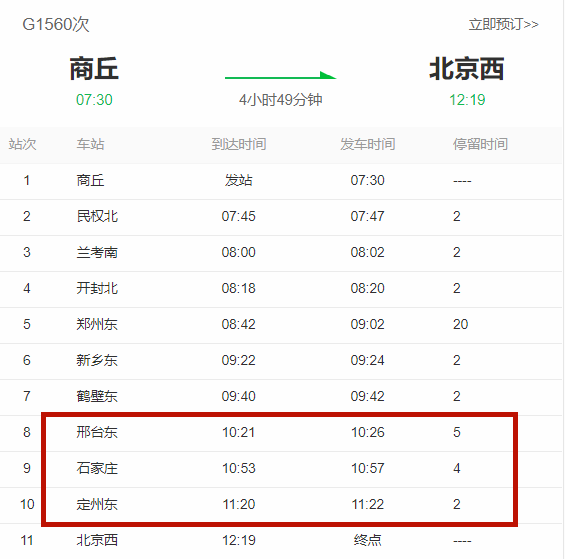
Task: Select station 商丘 in row 1
Action: [x=90, y=180]
